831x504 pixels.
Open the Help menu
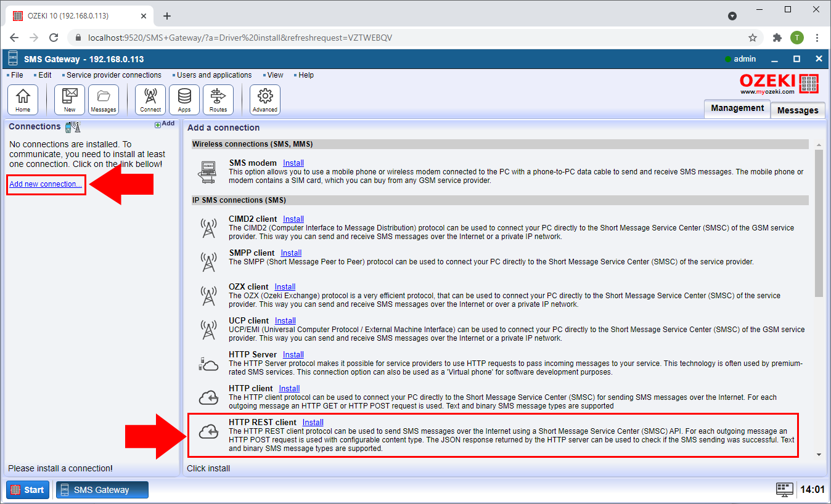[306, 75]
